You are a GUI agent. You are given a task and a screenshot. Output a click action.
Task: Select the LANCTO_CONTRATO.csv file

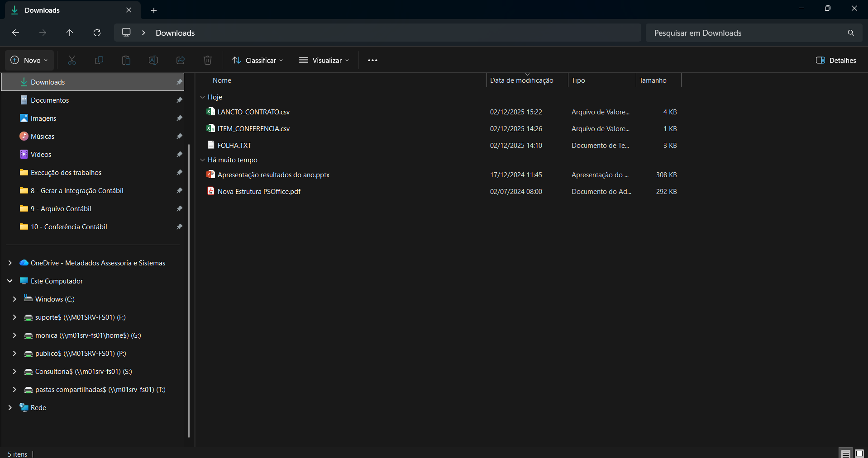(253, 112)
